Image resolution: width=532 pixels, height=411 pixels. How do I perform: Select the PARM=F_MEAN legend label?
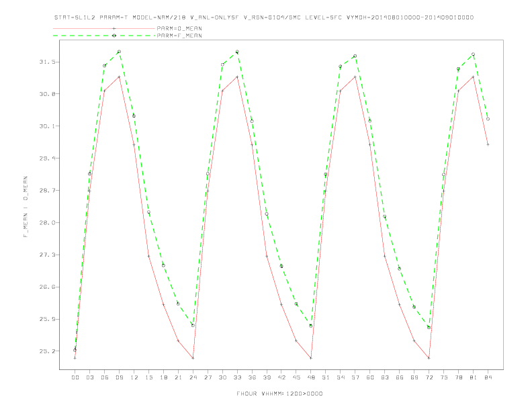[x=179, y=36]
